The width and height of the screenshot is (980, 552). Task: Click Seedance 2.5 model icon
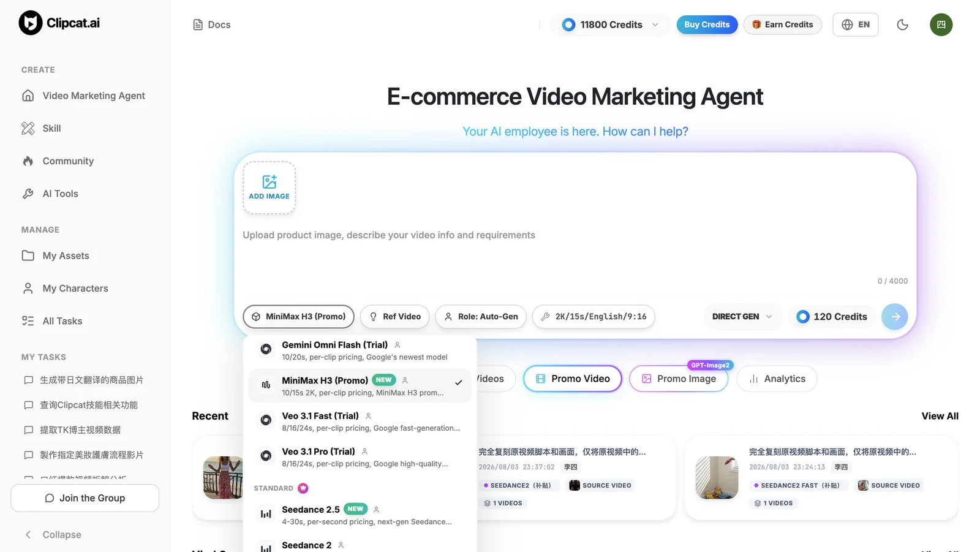pyautogui.click(x=266, y=514)
